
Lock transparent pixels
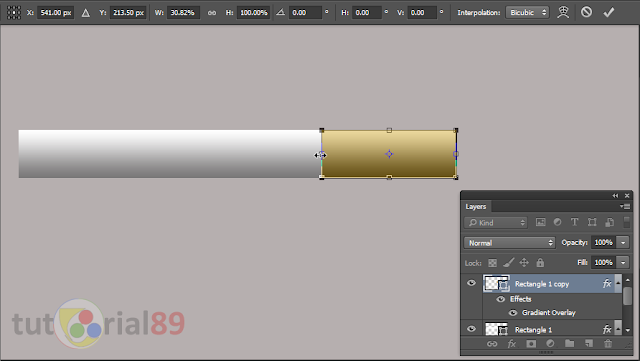[493, 263]
